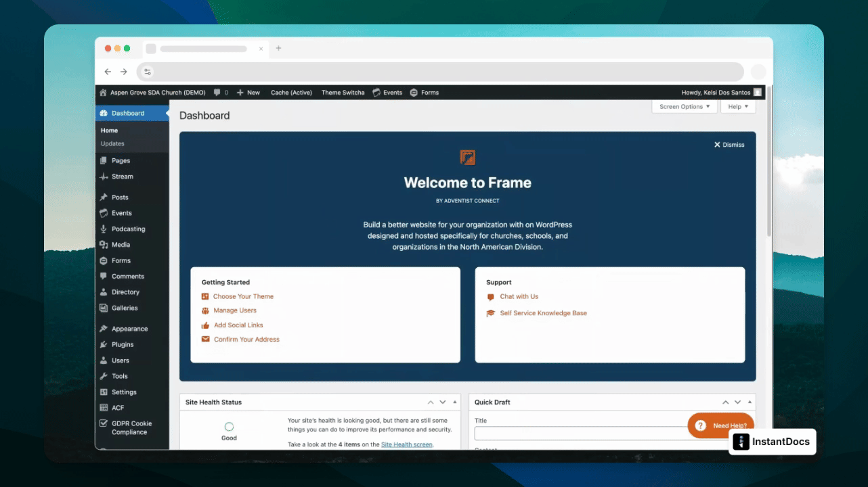Click the Dashboard gauge icon in sidebar
868x487 pixels.
click(x=104, y=113)
